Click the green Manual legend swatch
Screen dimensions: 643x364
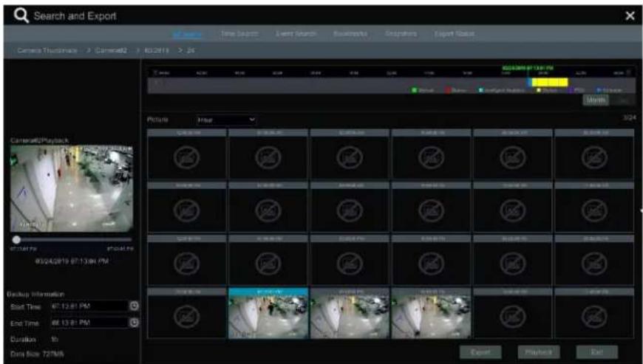point(414,90)
